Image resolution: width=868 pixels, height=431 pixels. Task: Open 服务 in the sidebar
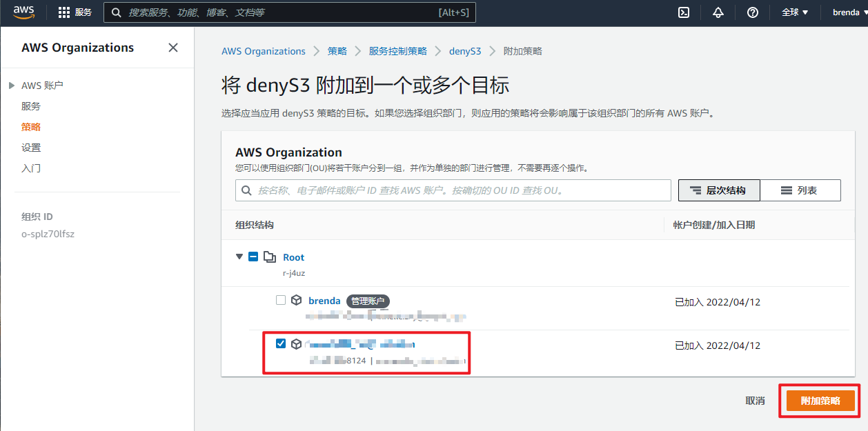coord(31,106)
